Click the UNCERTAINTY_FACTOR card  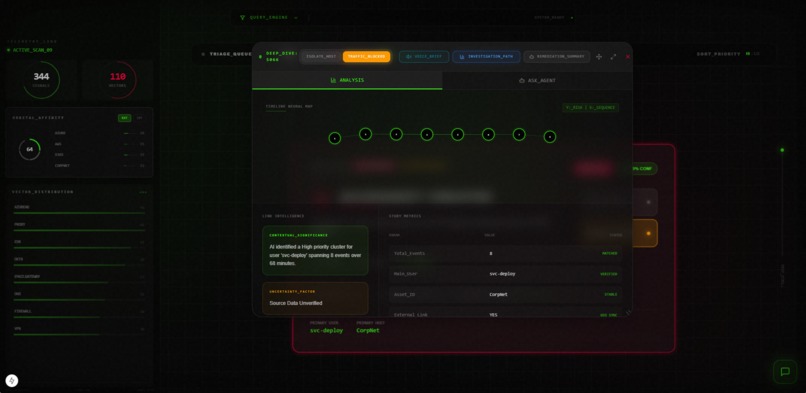tap(315, 298)
